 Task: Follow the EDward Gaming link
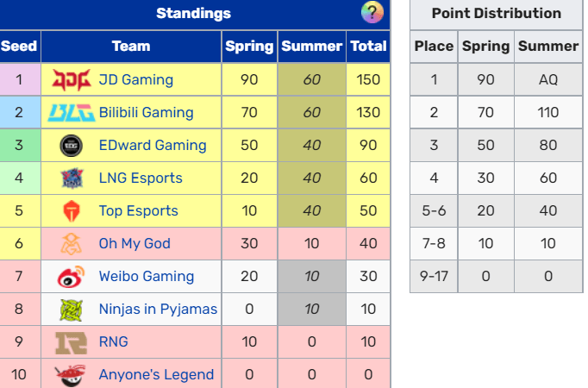(x=152, y=146)
